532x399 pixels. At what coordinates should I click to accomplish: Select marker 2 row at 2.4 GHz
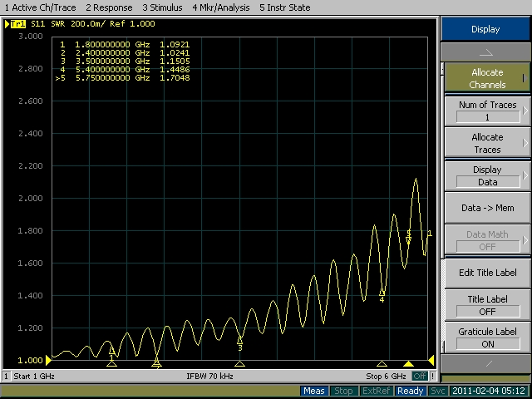[x=124, y=53]
